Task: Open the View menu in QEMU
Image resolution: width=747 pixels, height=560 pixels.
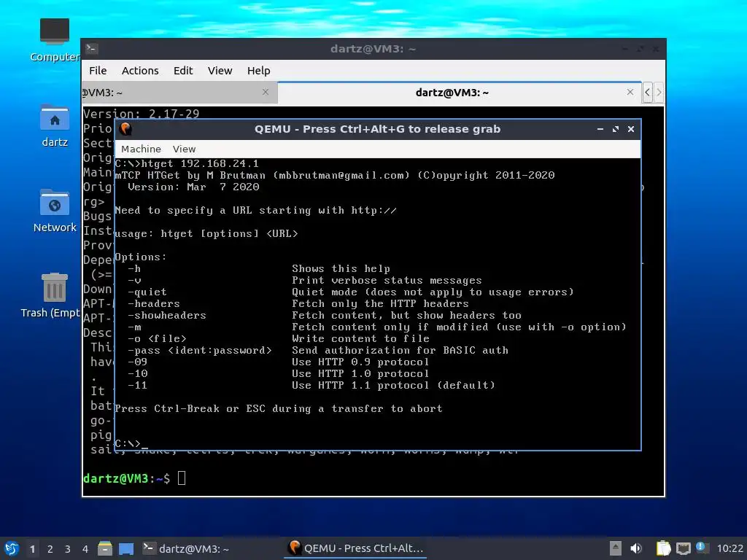Action: point(184,149)
